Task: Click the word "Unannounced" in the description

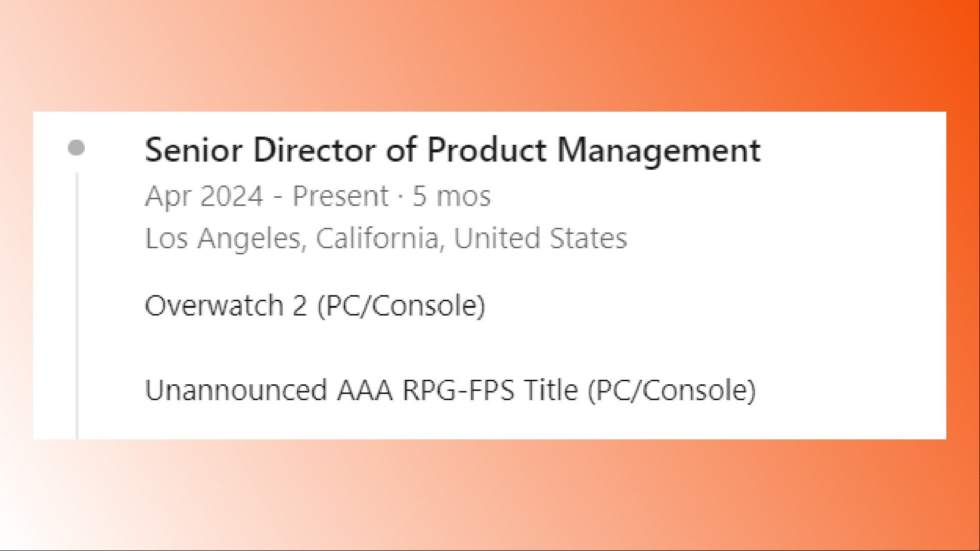Action: [236, 390]
